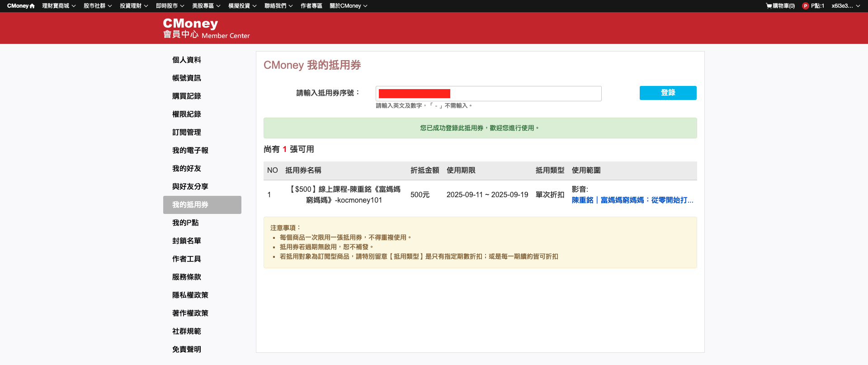Expand the 美股專區 menu
Screen dimensions: 868x365
pyautogui.click(x=206, y=6)
